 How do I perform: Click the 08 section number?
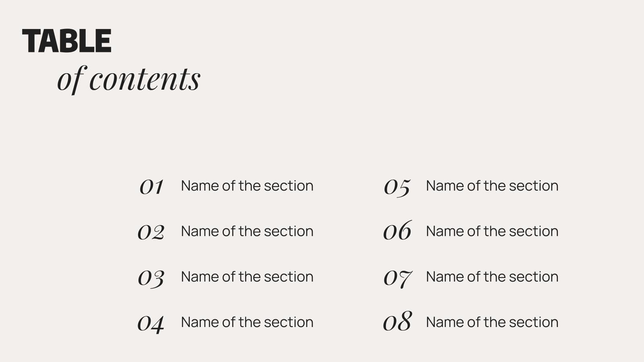tap(397, 322)
